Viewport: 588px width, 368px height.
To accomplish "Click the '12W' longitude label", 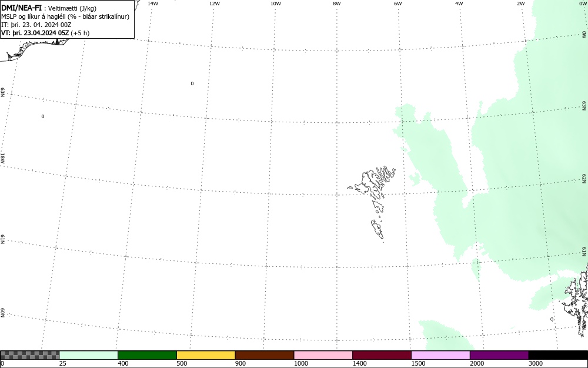I will click(215, 4).
